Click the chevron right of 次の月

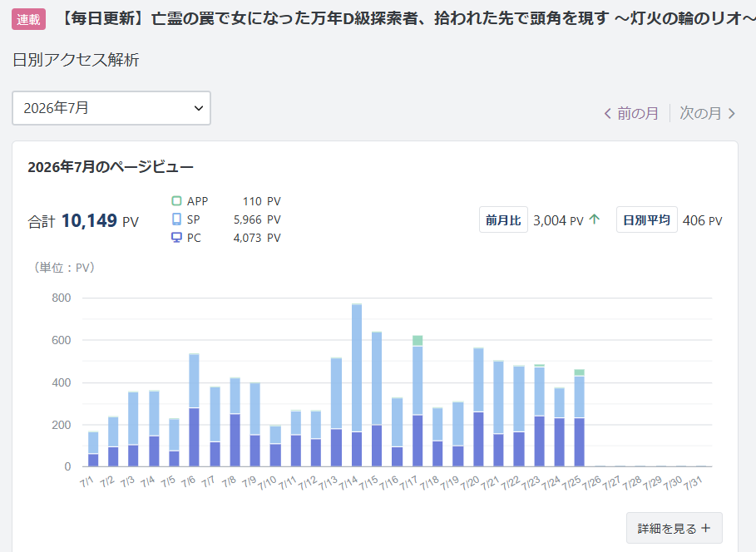pyautogui.click(x=732, y=114)
